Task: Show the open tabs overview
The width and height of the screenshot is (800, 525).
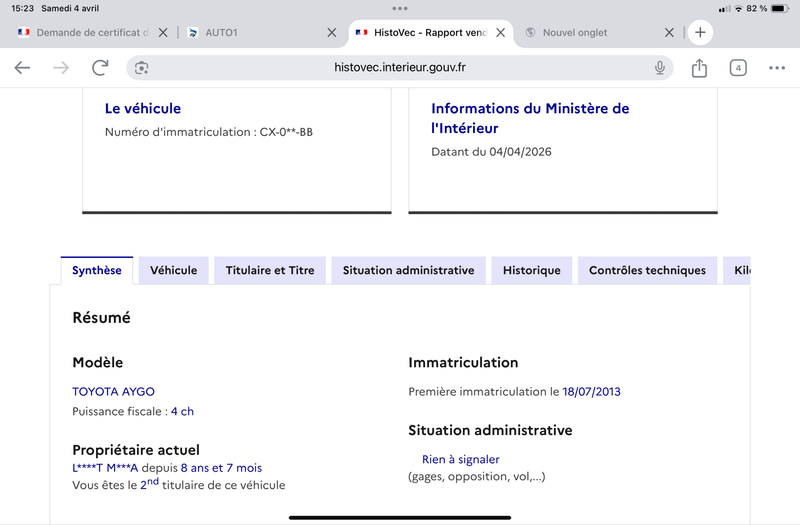Action: [738, 68]
